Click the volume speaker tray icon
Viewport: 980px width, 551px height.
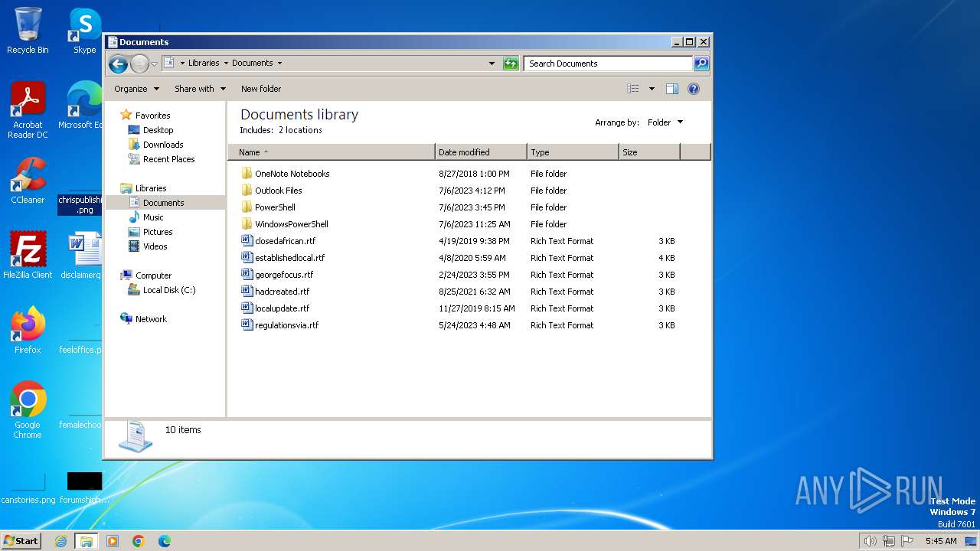point(870,541)
